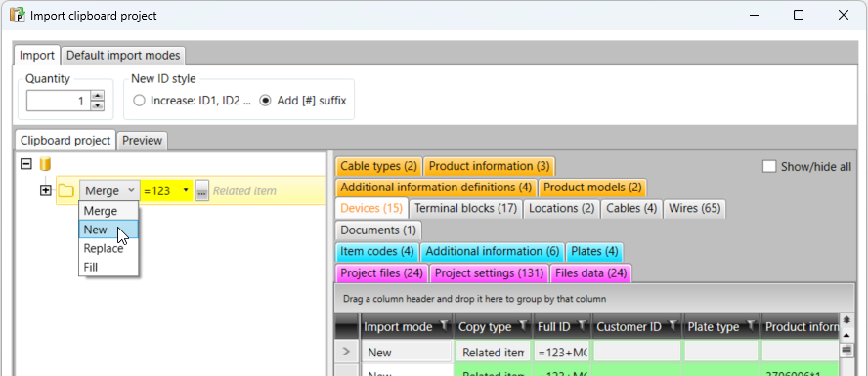This screenshot has height=376, width=868.
Task: Expand the =123 folder tree node
Action: click(x=45, y=190)
